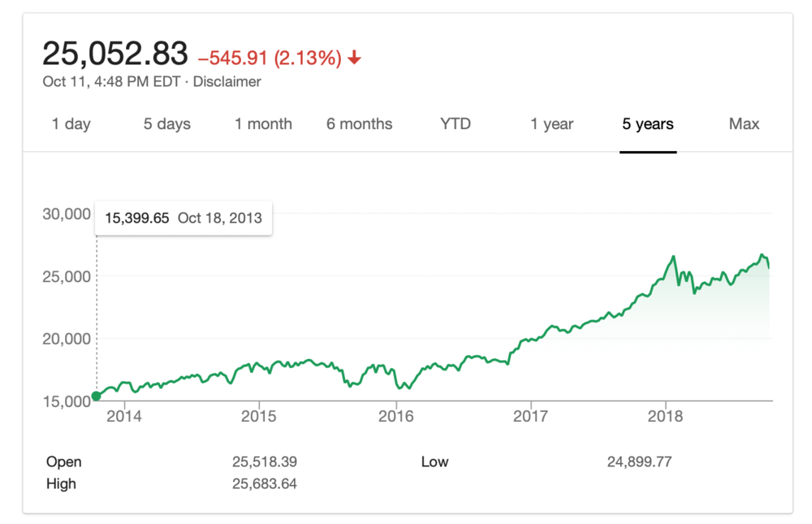Screen dimensions: 812x524
Task: Select the 5 days time range
Action: [166, 123]
